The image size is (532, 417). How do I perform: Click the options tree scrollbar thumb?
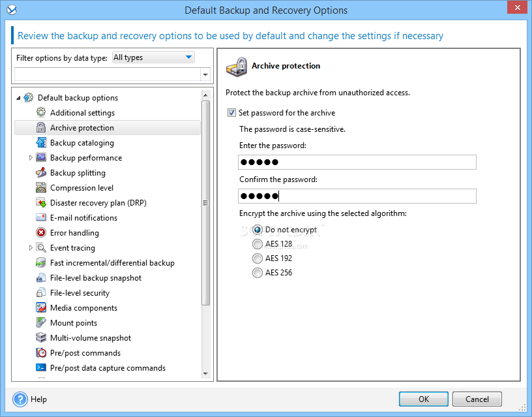tap(205, 203)
